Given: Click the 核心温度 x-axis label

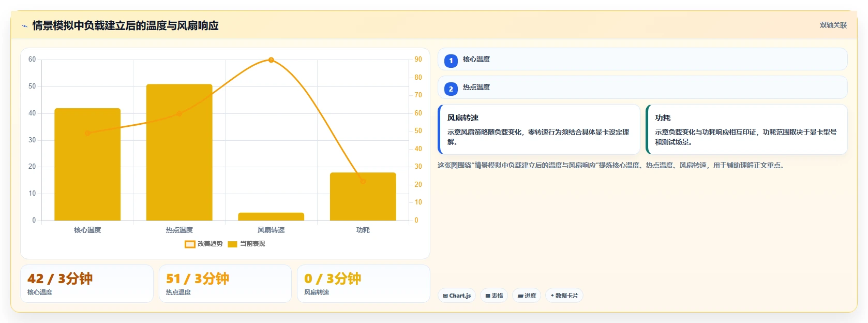Looking at the screenshot, I should coord(87,230).
